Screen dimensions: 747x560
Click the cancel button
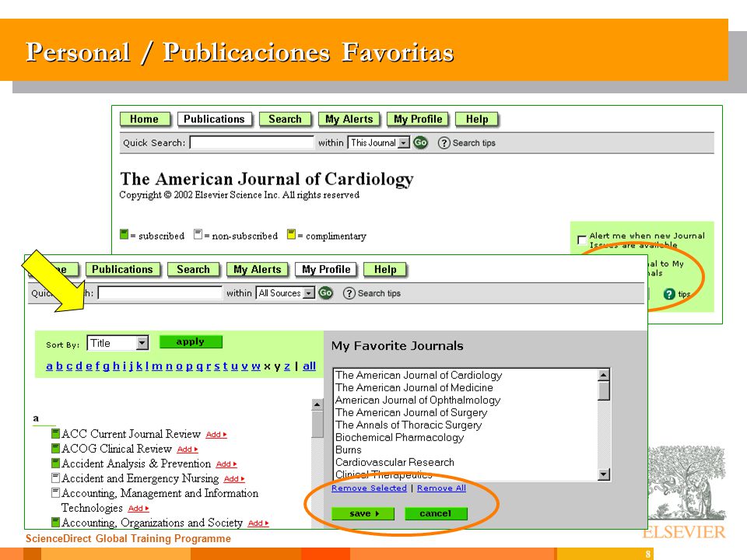(436, 513)
